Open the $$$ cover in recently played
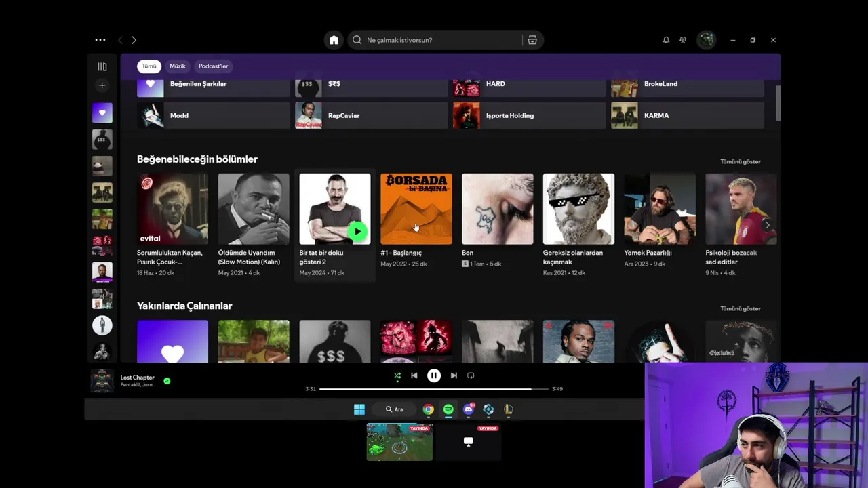The height and width of the screenshot is (488, 868). [x=335, y=342]
